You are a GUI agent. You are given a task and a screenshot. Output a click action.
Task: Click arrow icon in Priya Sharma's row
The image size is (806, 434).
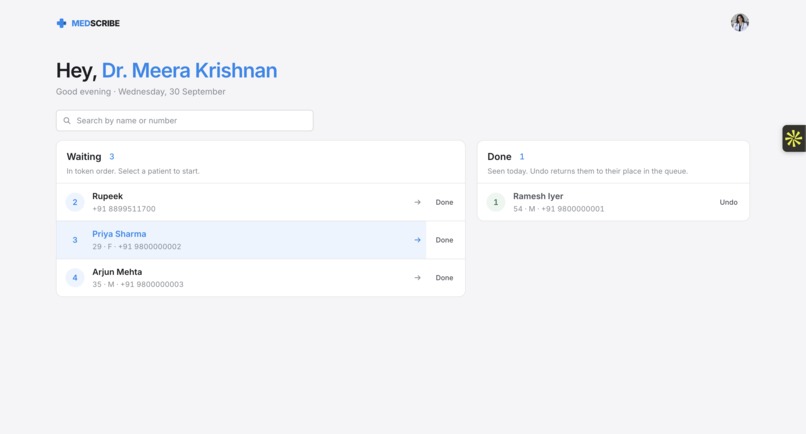pos(417,240)
